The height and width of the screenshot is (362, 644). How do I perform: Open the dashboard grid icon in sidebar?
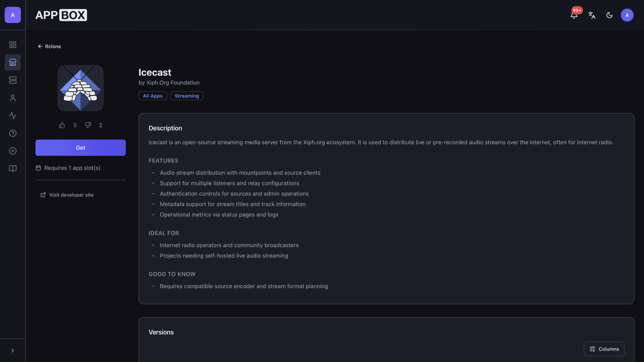click(13, 45)
